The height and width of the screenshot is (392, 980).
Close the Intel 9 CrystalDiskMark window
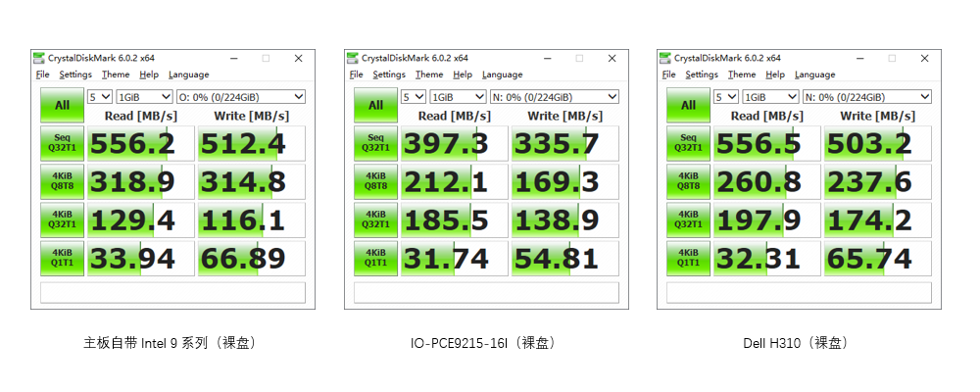[298, 58]
